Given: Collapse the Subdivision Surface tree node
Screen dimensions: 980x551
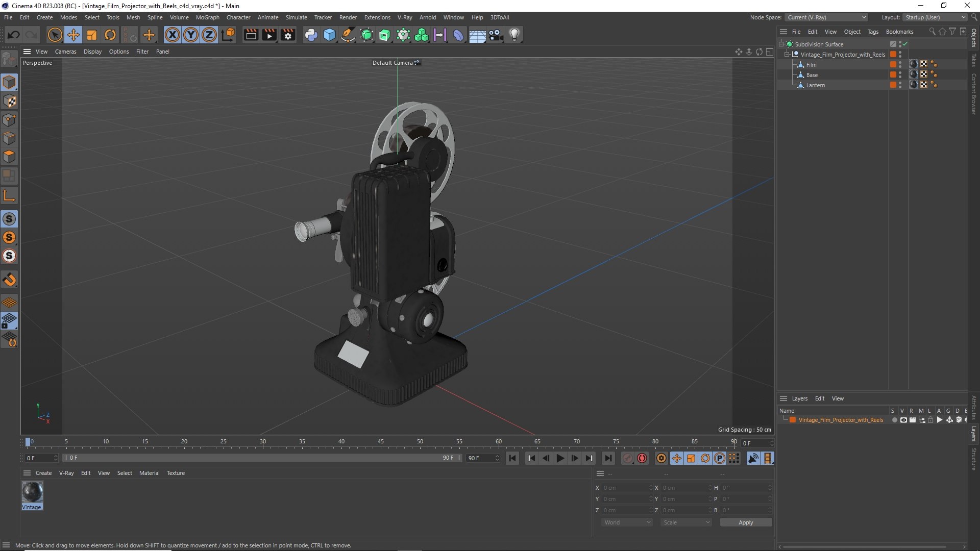Looking at the screenshot, I should 781,44.
